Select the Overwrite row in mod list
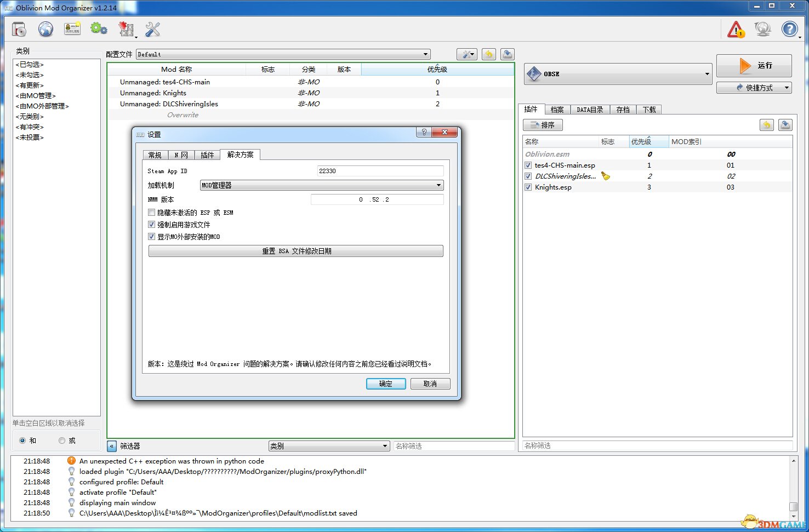This screenshot has width=809, height=532. 311,115
